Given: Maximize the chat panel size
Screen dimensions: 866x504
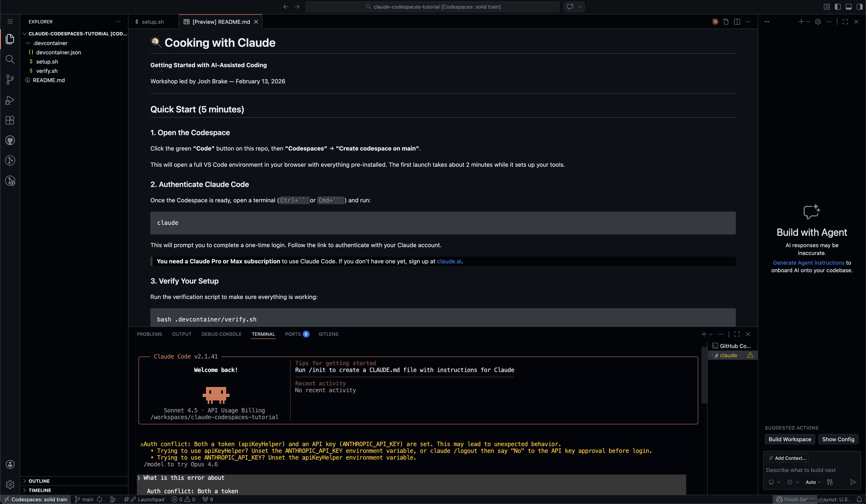Looking at the screenshot, I should tap(845, 22).
